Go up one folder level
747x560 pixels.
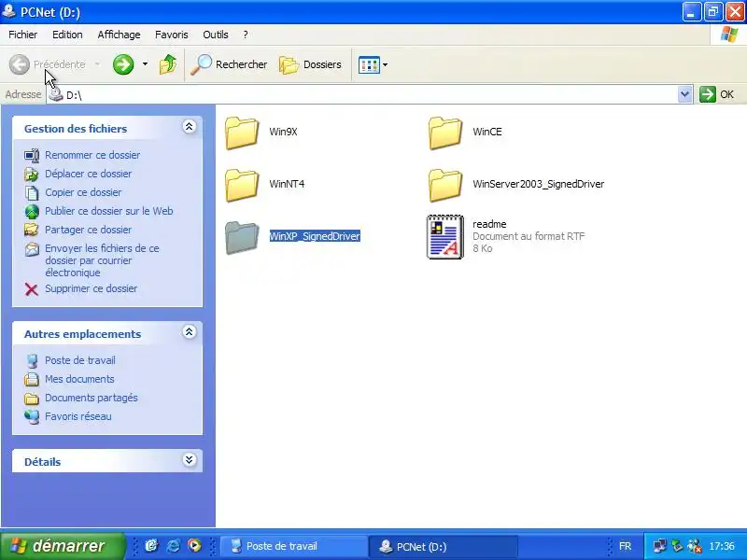[x=168, y=64]
